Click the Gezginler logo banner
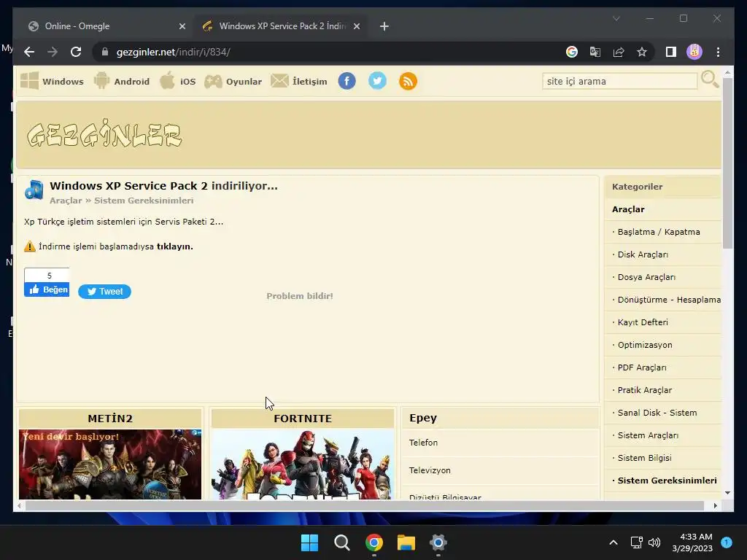This screenshot has width=747, height=560. pyautogui.click(x=104, y=135)
